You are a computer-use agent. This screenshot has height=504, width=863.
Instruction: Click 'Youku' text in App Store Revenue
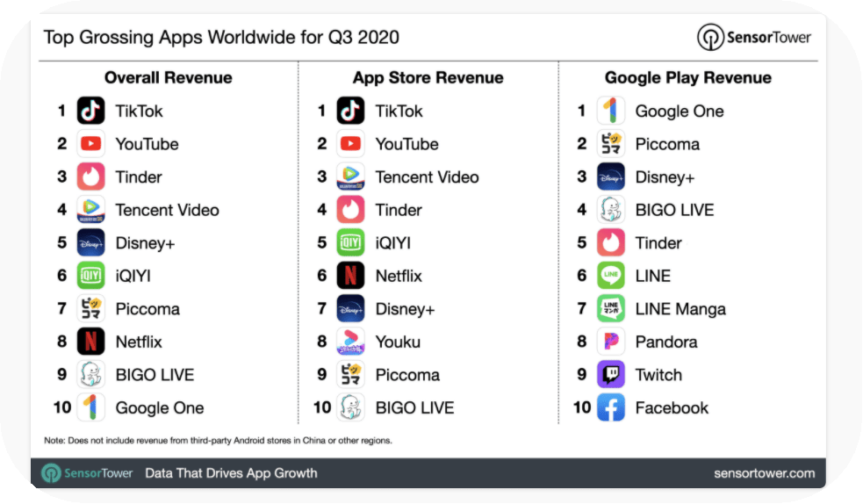coord(398,342)
